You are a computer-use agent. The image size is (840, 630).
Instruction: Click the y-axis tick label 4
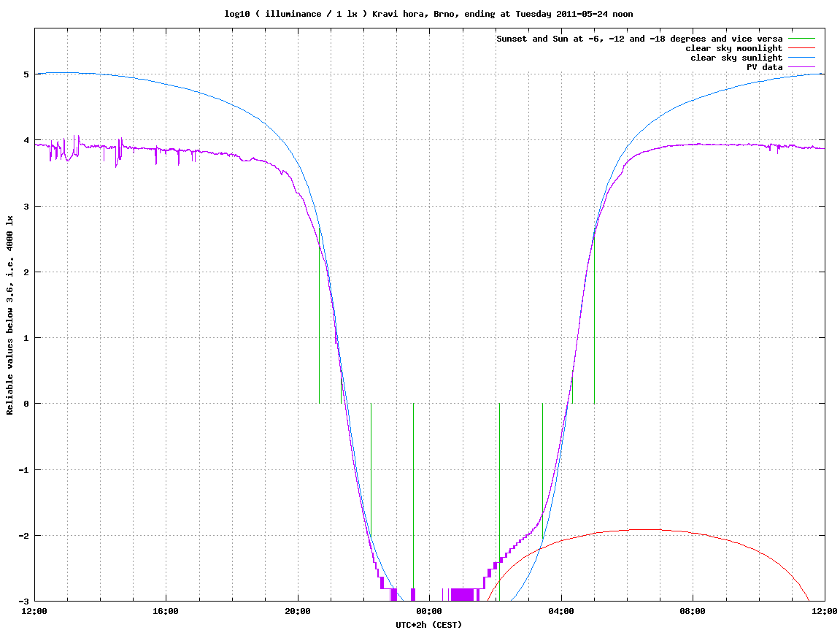(x=26, y=140)
